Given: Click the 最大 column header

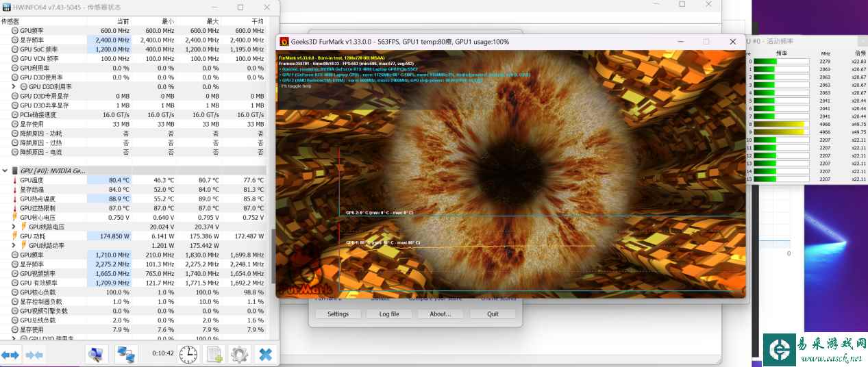Looking at the screenshot, I should pos(199,21).
